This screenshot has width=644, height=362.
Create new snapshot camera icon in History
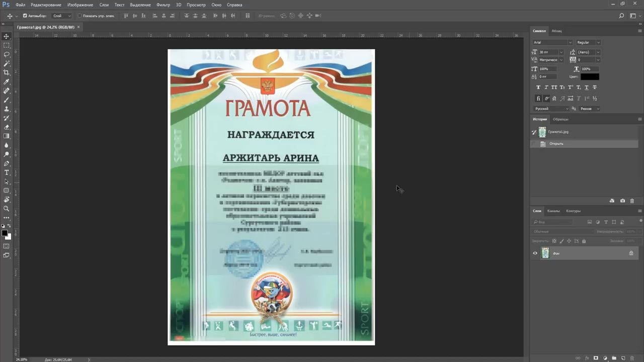point(622,201)
